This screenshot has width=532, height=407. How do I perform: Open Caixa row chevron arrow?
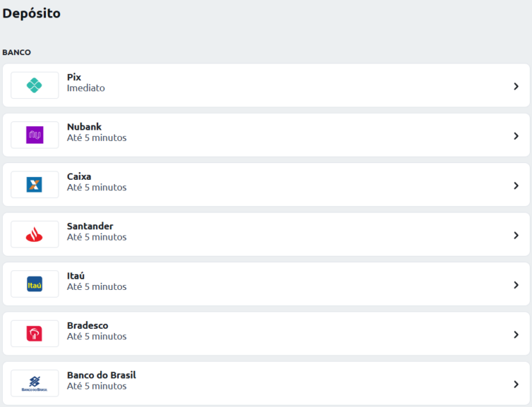(x=516, y=185)
